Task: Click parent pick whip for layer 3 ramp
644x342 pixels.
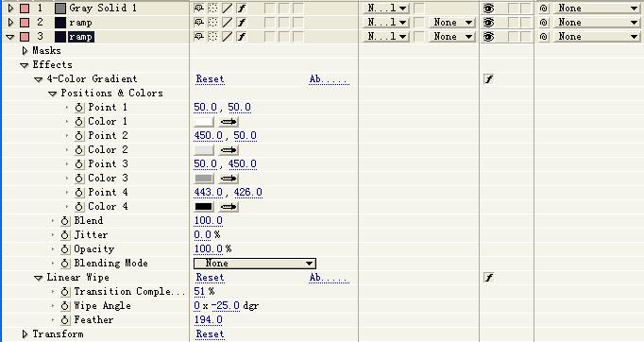Action: pos(543,37)
